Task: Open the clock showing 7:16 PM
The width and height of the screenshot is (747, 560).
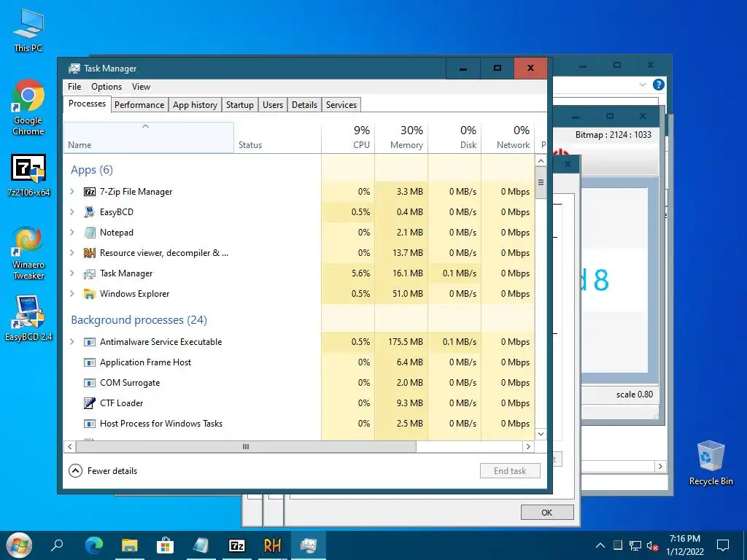Action: pyautogui.click(x=684, y=545)
